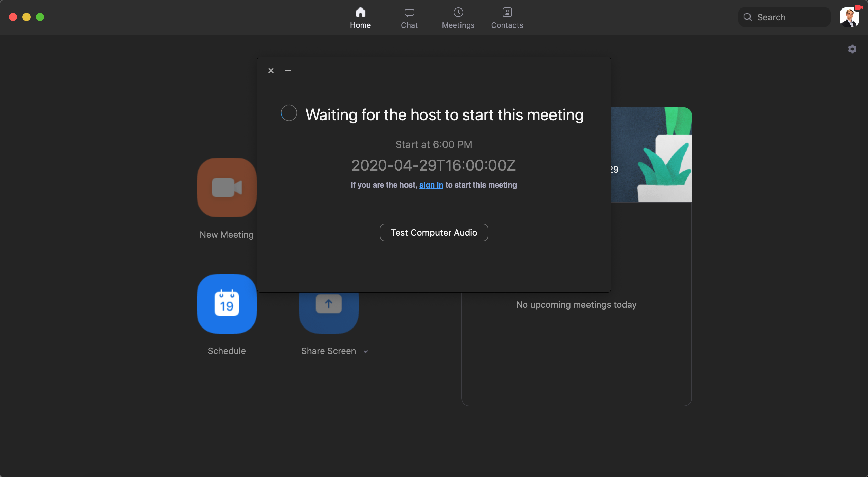Click the 2020-04-29T16:00:00Z meeting topic
Screen dimensions: 868x477
coord(434,165)
